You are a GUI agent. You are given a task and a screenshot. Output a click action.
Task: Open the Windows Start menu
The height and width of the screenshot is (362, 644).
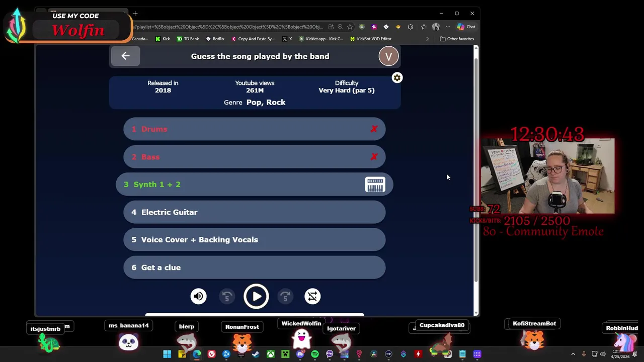tap(167, 354)
